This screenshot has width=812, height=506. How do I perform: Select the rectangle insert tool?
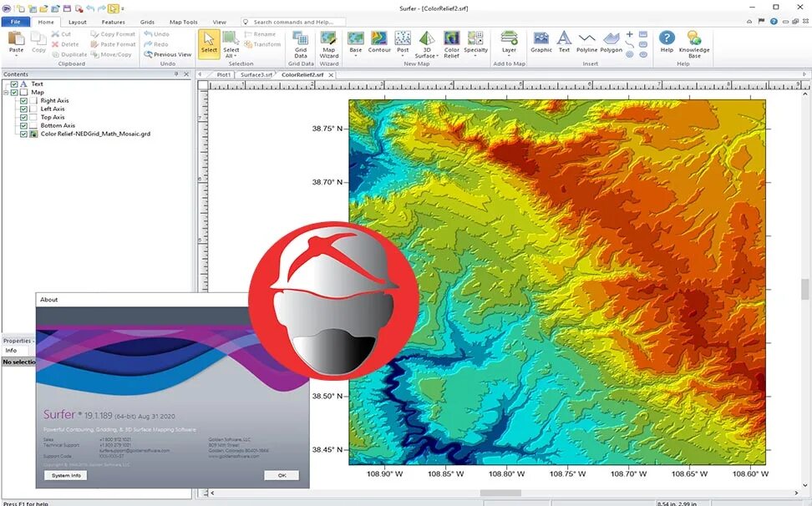coord(643,34)
